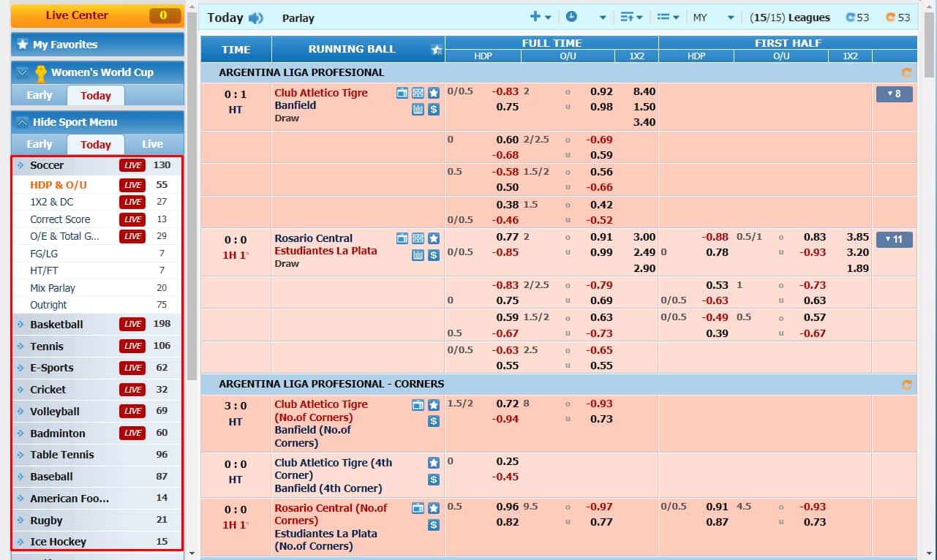Open the E-Sports sport entry
The height and width of the screenshot is (560, 937).
(97, 368)
